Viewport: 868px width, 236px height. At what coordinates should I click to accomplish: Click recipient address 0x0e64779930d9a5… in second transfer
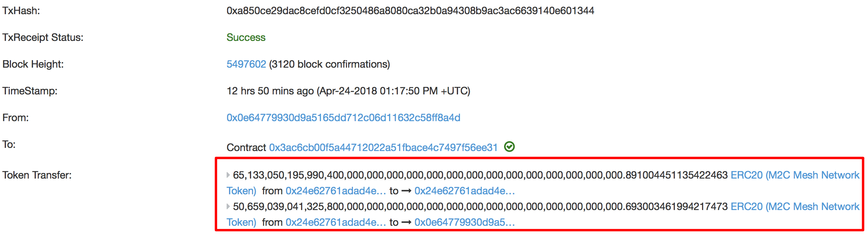[x=464, y=222]
